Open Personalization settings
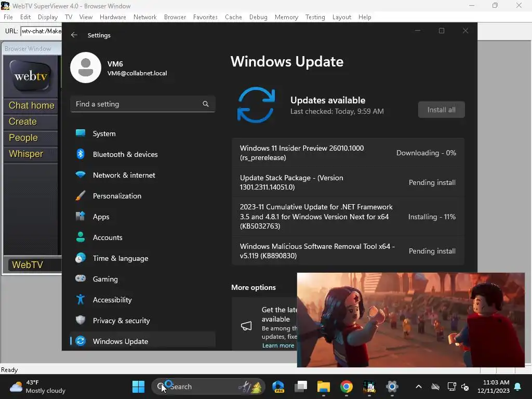The height and width of the screenshot is (399, 532). point(142,196)
